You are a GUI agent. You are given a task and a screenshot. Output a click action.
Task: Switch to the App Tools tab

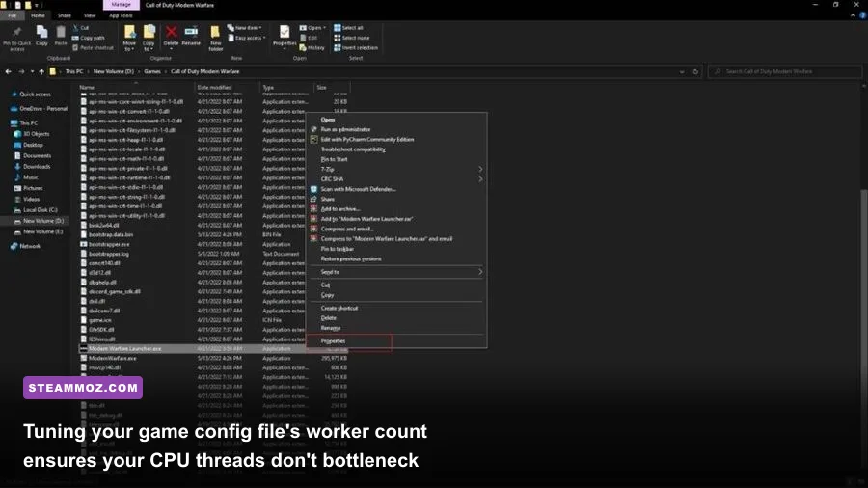pyautogui.click(x=121, y=15)
